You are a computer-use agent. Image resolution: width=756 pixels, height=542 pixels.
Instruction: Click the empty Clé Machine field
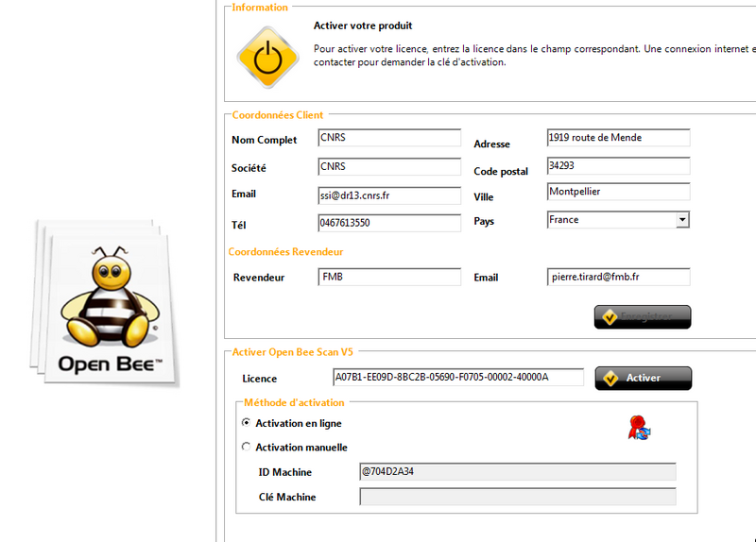point(518,497)
